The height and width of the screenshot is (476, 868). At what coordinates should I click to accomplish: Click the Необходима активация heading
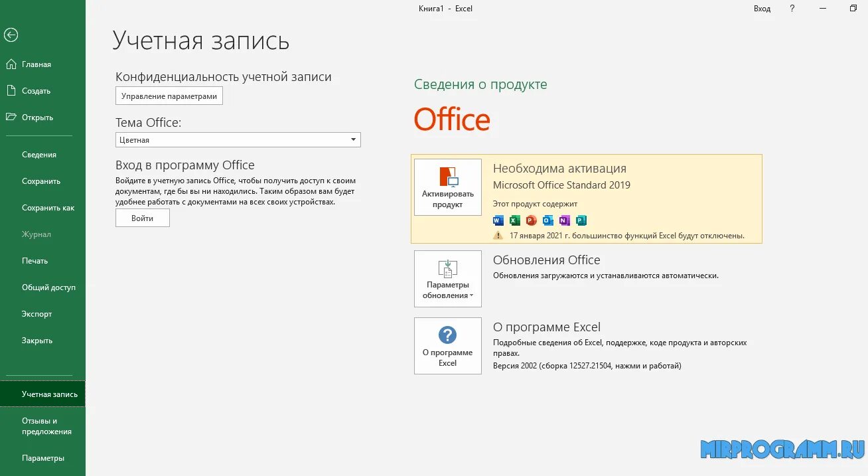coord(559,169)
